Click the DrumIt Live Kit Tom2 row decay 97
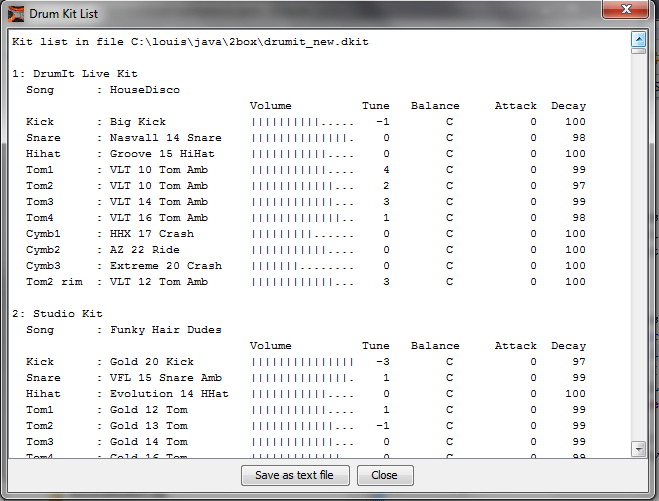This screenshot has height=501, width=659. pos(579,186)
